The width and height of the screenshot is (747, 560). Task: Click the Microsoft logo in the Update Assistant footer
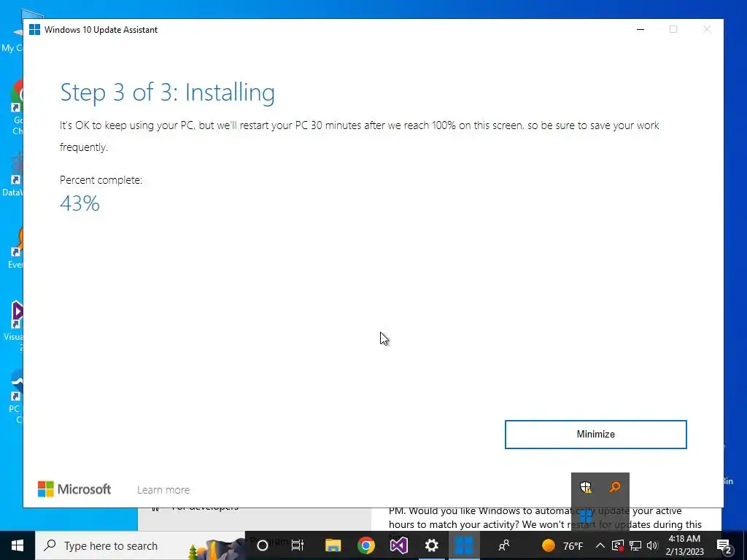74,489
